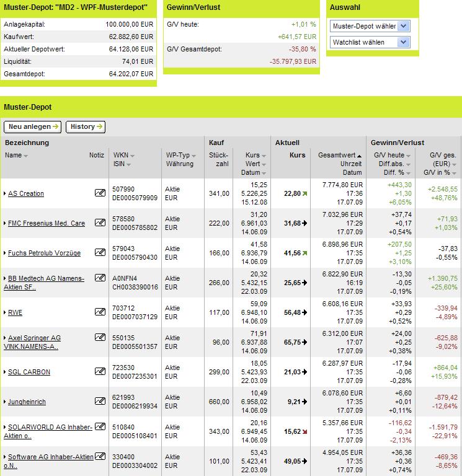Open the note icon for Software AG
The image size is (462, 476).
[x=100, y=456]
